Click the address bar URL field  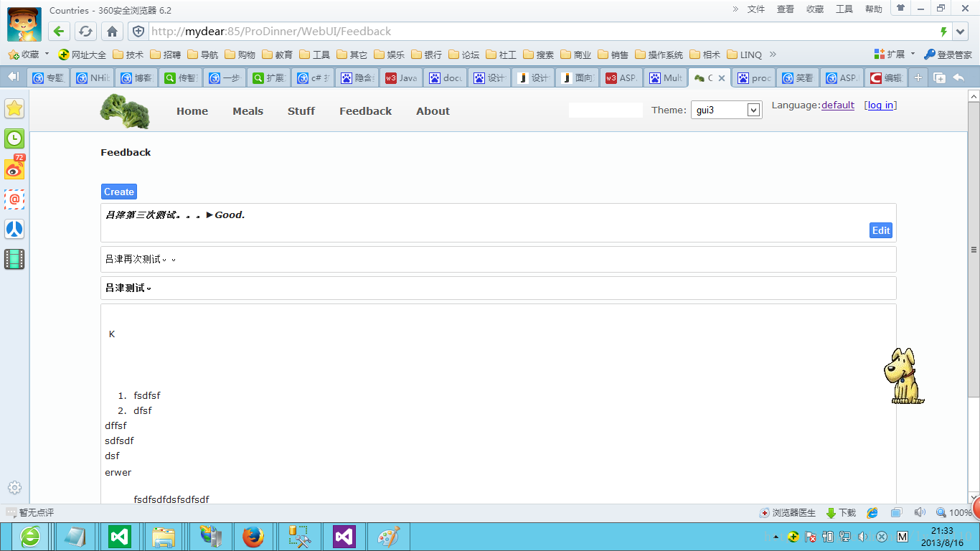point(542,32)
